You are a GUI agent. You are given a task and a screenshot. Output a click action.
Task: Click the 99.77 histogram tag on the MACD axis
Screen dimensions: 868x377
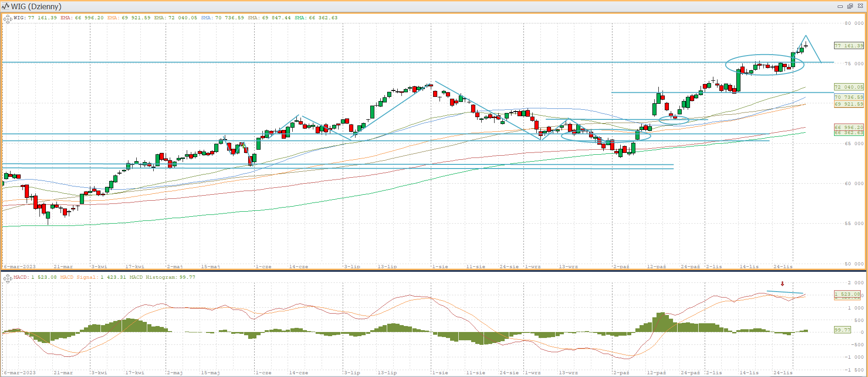coord(842,330)
